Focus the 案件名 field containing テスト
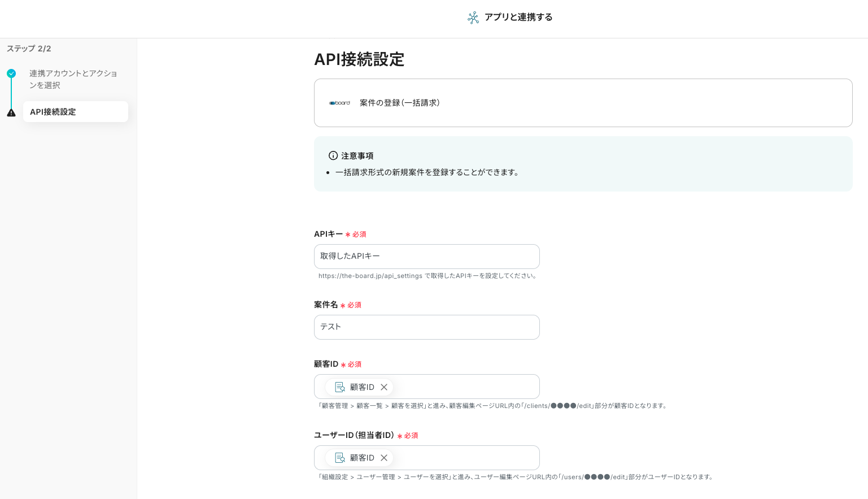This screenshot has width=868, height=499. point(426,327)
